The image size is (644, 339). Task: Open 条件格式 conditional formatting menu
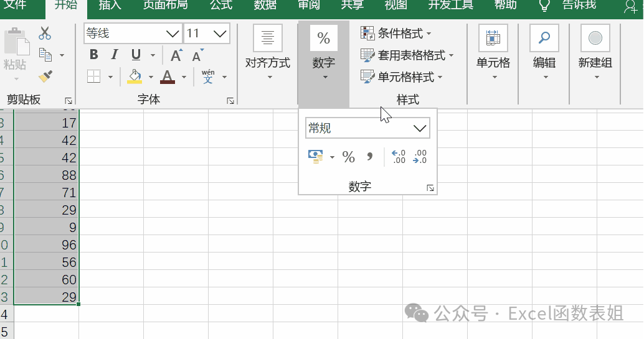click(x=396, y=33)
